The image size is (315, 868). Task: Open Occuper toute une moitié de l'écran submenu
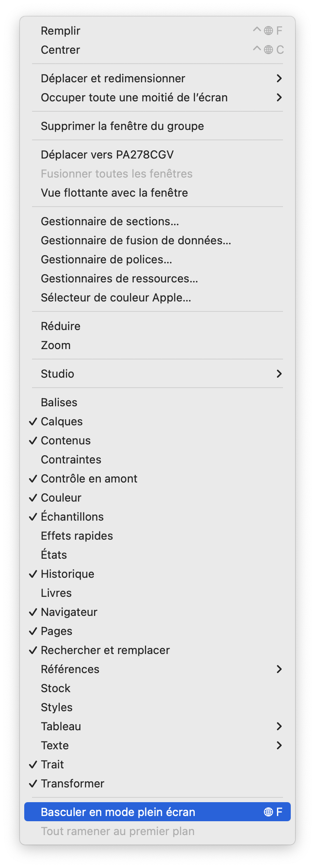(134, 97)
